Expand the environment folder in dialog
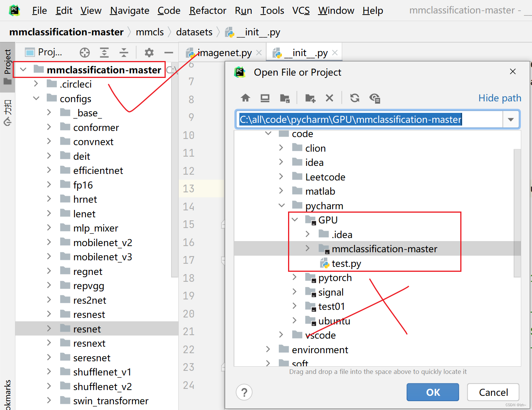Viewport: 532px width, 410px height. coord(268,349)
